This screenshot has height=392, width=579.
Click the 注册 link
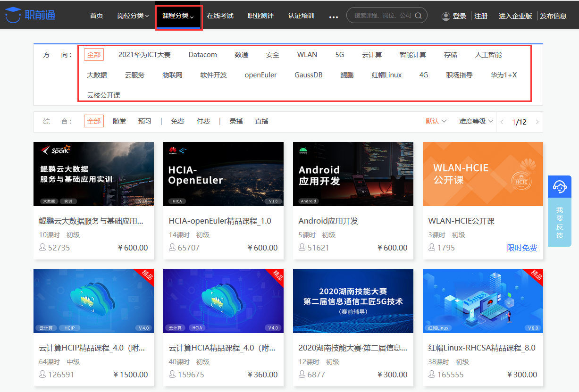481,16
